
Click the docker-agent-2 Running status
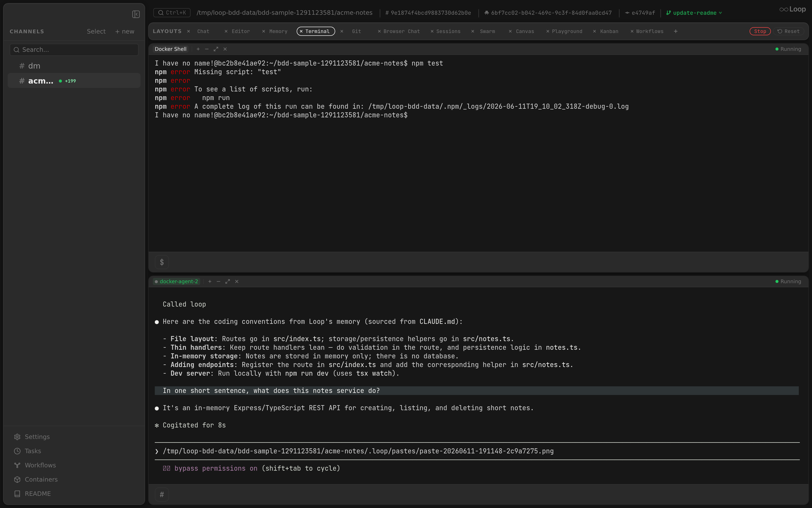788,281
